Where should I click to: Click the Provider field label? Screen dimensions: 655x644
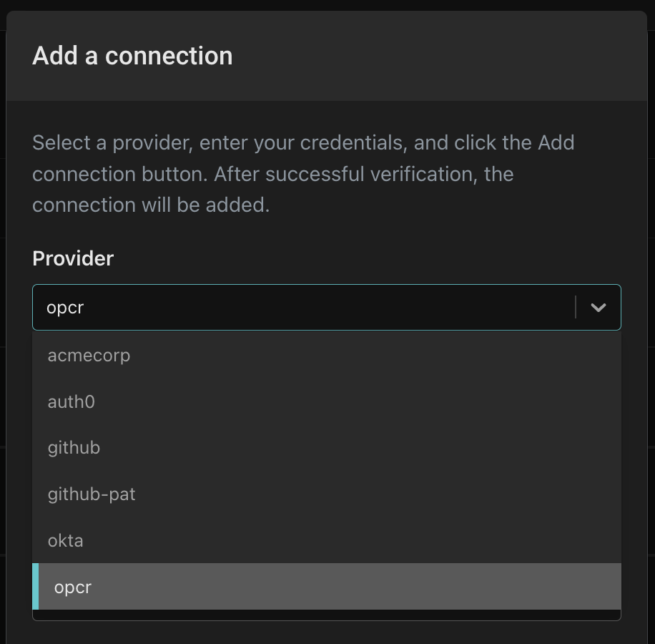click(73, 258)
